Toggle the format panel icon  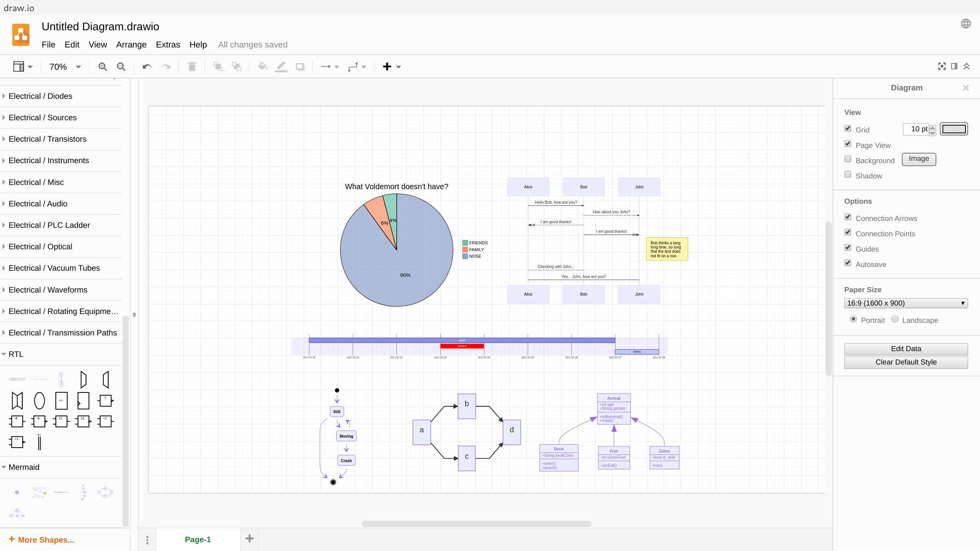coord(954,66)
